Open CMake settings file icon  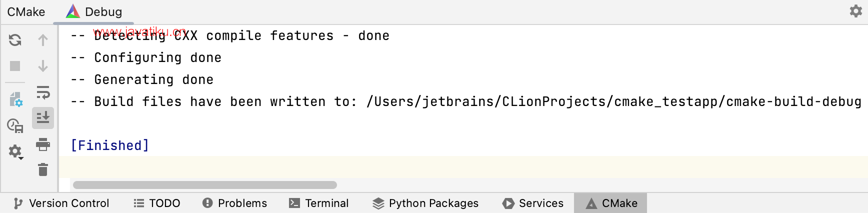(x=15, y=99)
